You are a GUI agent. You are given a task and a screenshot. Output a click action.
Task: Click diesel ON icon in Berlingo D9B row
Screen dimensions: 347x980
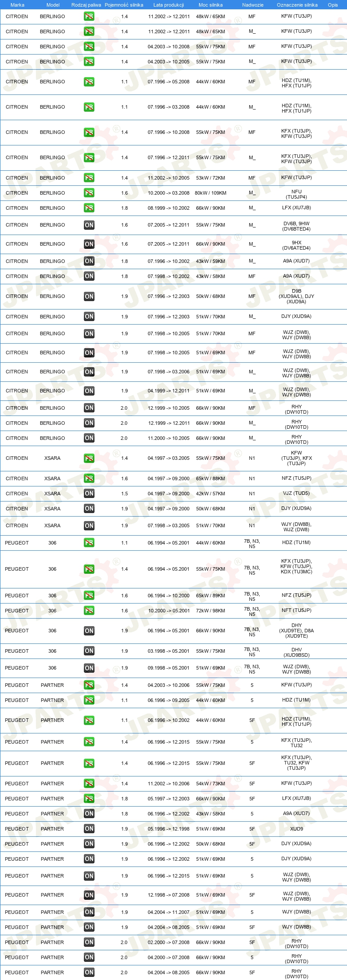click(x=89, y=296)
